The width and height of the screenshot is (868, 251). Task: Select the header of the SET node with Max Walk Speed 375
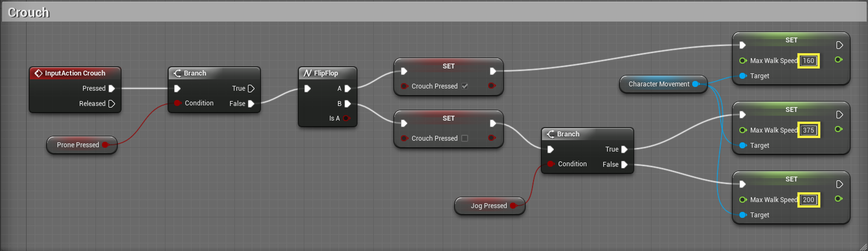coord(792,110)
